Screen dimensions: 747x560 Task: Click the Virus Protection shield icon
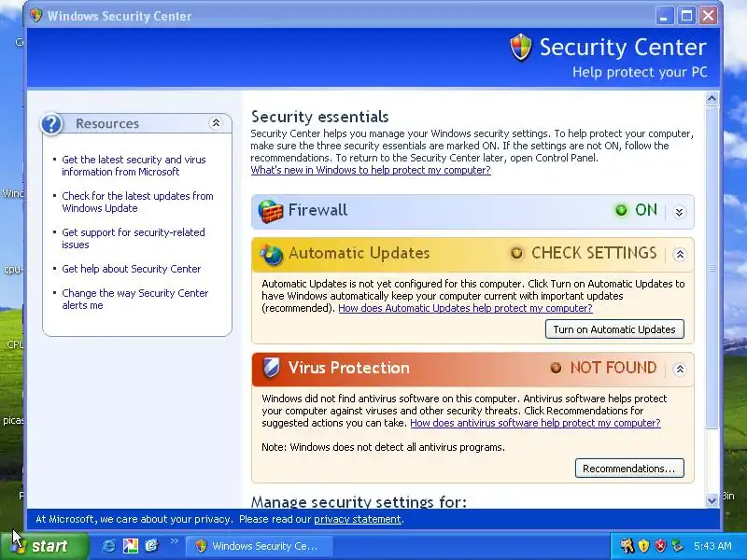pyautogui.click(x=271, y=368)
